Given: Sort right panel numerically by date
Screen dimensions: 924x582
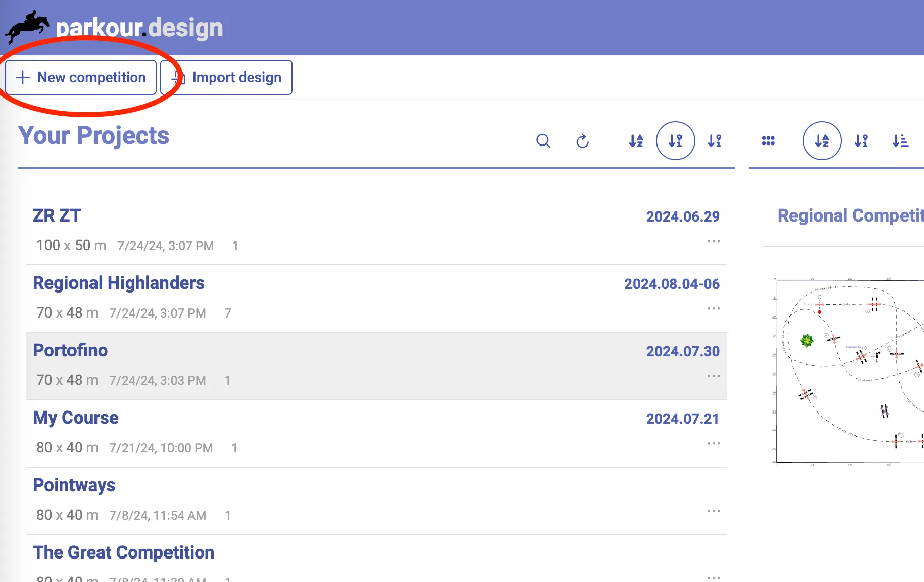Looking at the screenshot, I should [x=861, y=141].
